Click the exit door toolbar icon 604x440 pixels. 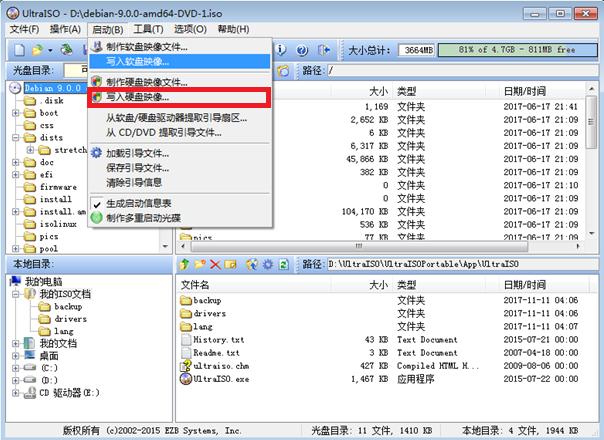coord(324,50)
